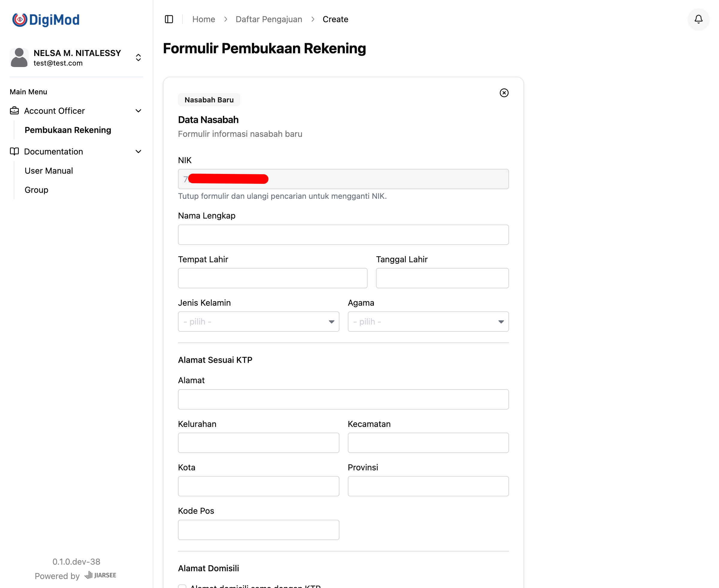Click the Documentation book icon
The width and height of the screenshot is (719, 588).
[x=15, y=151]
